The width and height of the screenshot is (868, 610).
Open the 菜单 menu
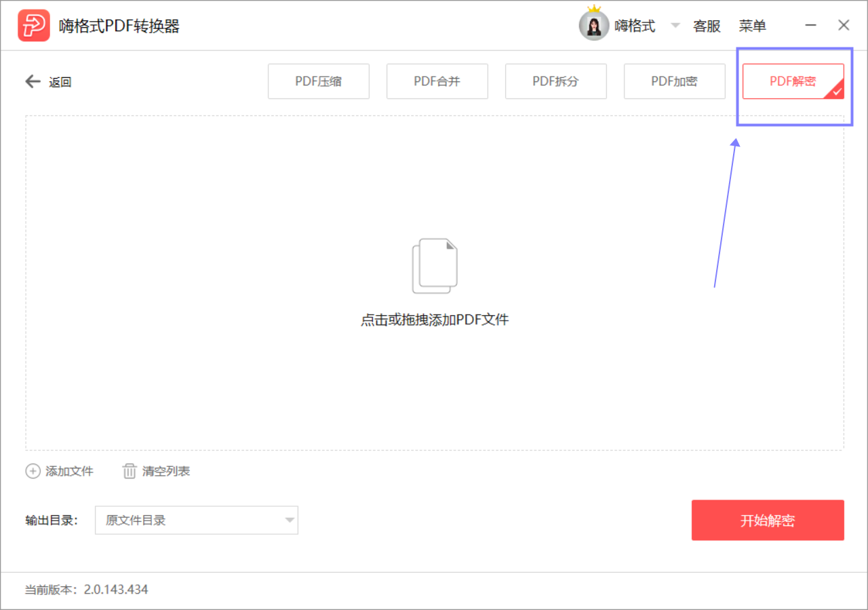753,26
